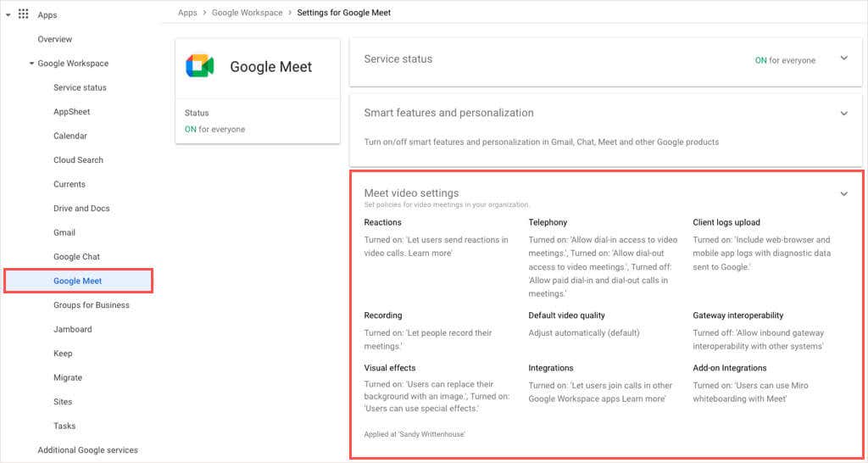Open the Add-on Integrations setting
Viewport: 868px width, 463px height.
coord(730,368)
